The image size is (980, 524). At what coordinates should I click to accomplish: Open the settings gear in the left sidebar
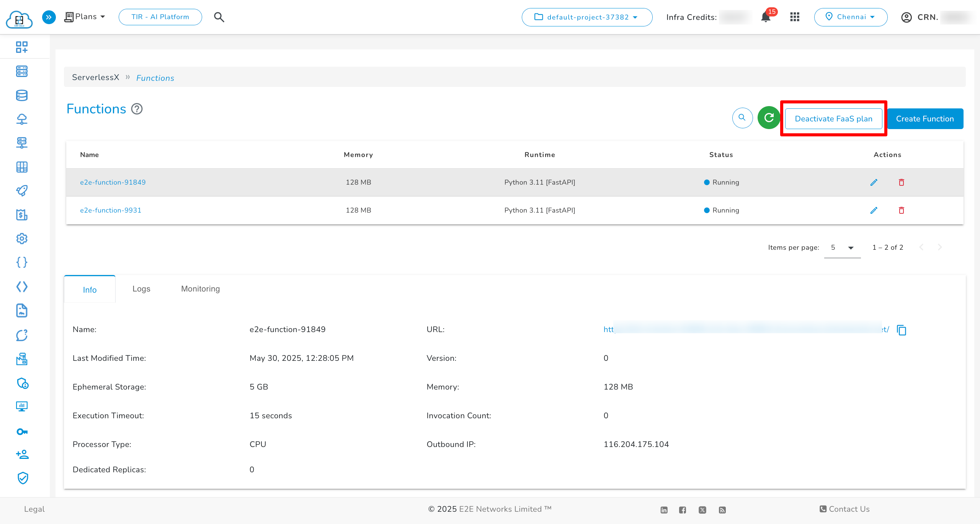click(22, 239)
